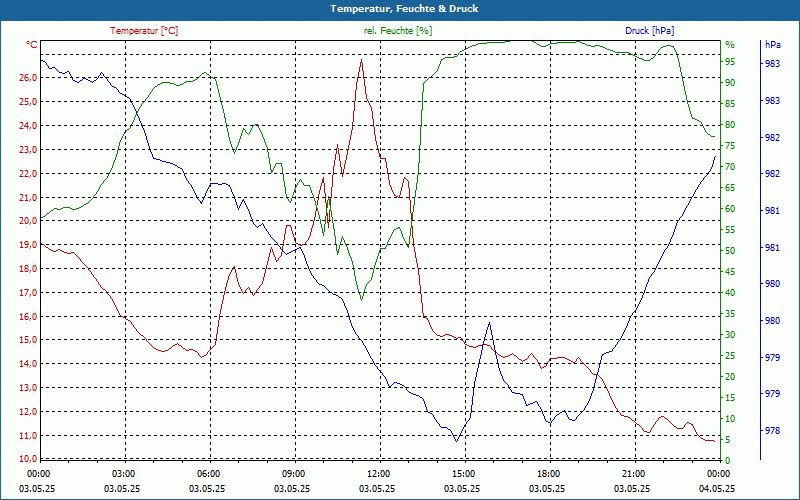Image resolution: width=800 pixels, height=500 pixels.
Task: Pick the "21,0" temperature tick label
Action: pyautogui.click(x=28, y=197)
